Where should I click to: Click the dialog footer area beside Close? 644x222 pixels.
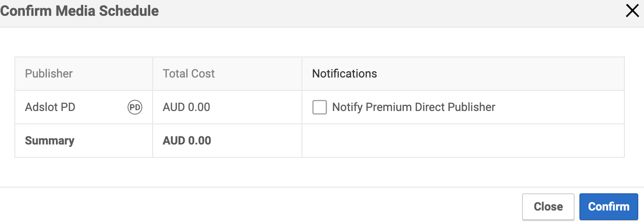258,206
